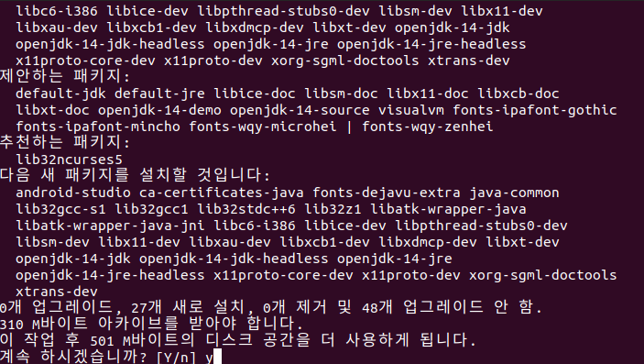Click the libsm-doc suggested package
The height and width of the screenshot is (364, 644).
coord(341,94)
